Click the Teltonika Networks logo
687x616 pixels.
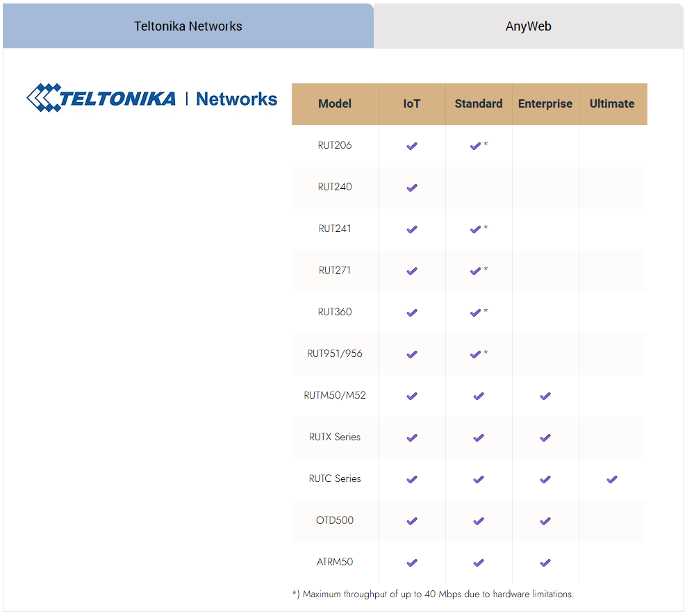coord(151,98)
